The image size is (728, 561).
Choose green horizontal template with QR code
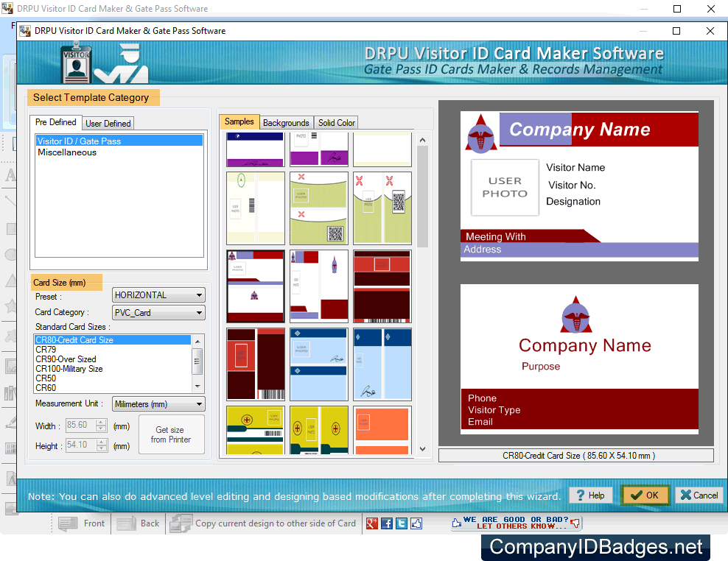(319, 208)
